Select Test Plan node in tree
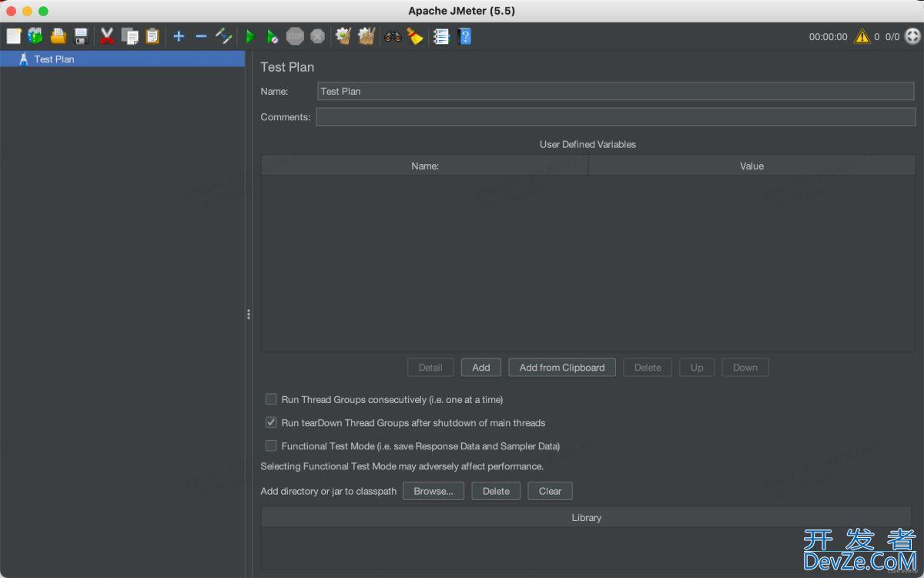This screenshot has height=578, width=924. click(54, 59)
